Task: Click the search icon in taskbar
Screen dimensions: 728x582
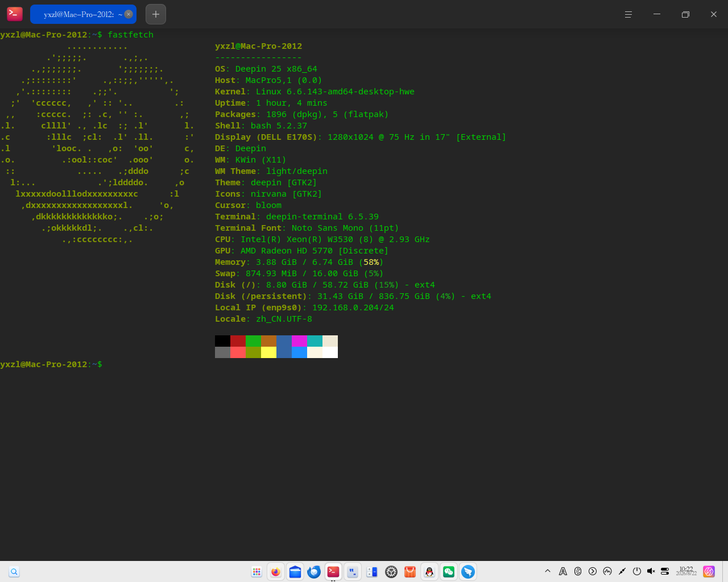Action: coord(14,572)
